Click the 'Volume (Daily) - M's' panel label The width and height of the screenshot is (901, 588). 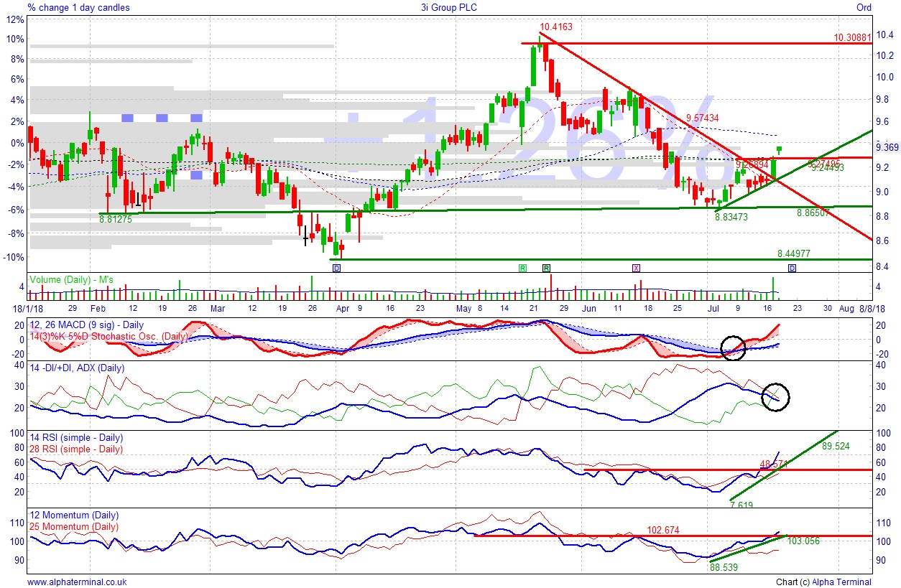coord(70,279)
